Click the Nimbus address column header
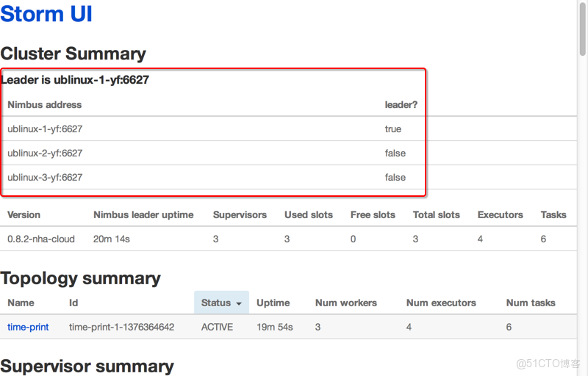 click(x=45, y=104)
